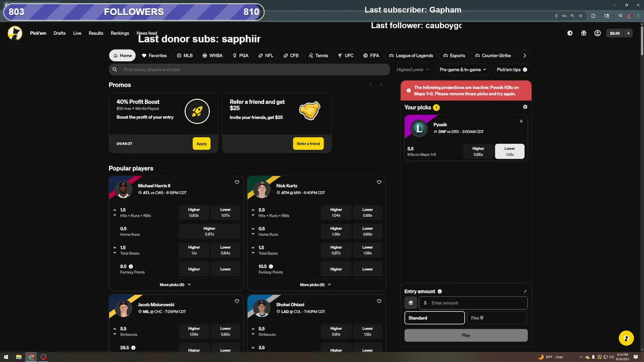Click Refer a friend button

coord(308,144)
